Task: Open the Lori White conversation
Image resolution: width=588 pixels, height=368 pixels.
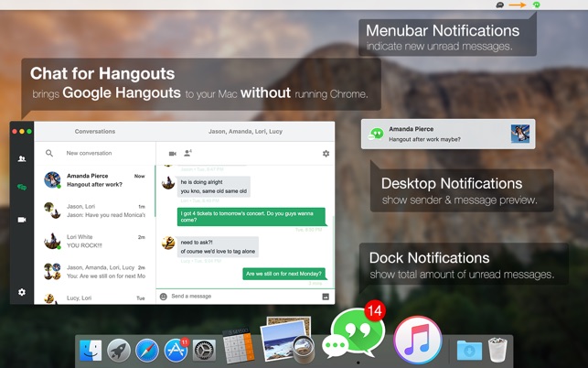Action: click(x=94, y=241)
